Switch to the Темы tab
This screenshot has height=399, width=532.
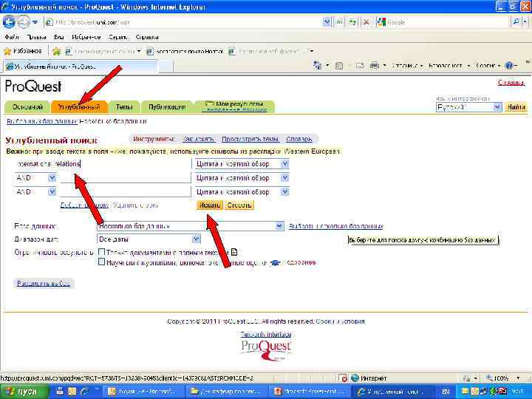point(124,107)
